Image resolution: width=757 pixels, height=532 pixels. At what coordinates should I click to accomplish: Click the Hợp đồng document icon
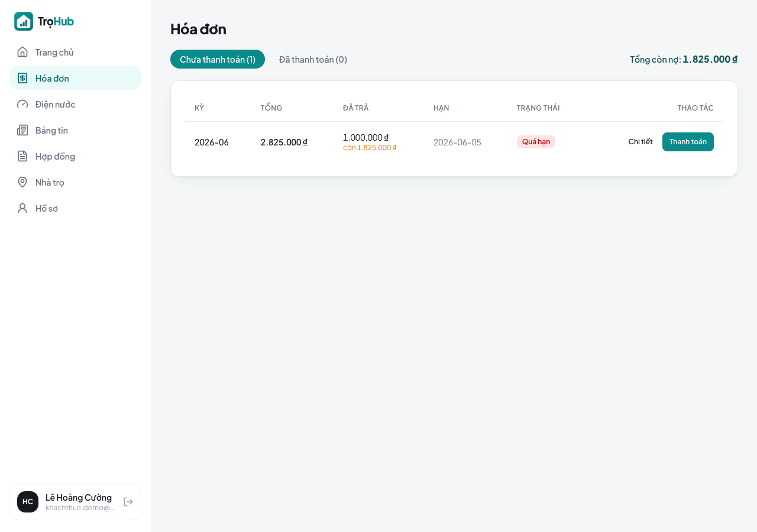22,156
